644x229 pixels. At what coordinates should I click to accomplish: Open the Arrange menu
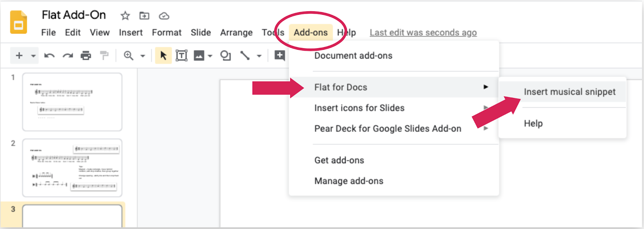tap(236, 33)
